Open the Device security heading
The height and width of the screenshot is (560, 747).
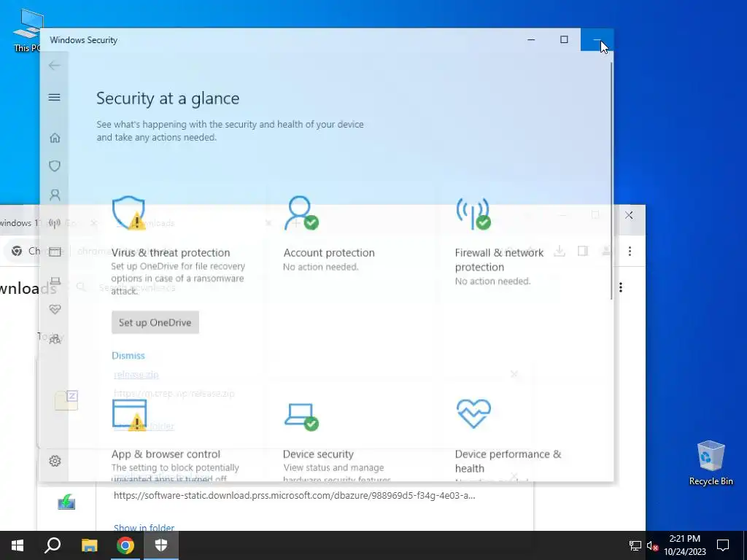318,454
